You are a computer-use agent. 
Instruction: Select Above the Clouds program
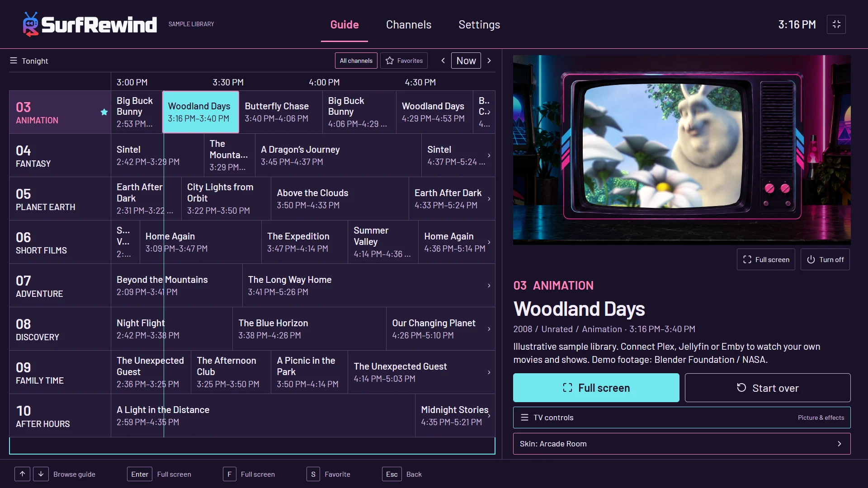(340, 199)
